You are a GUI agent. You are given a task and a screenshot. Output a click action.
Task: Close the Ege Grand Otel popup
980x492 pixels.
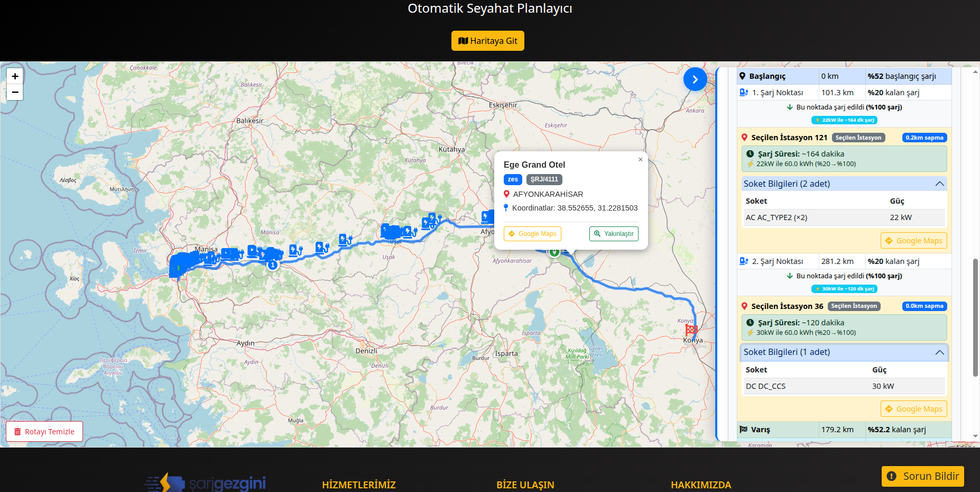pos(640,159)
